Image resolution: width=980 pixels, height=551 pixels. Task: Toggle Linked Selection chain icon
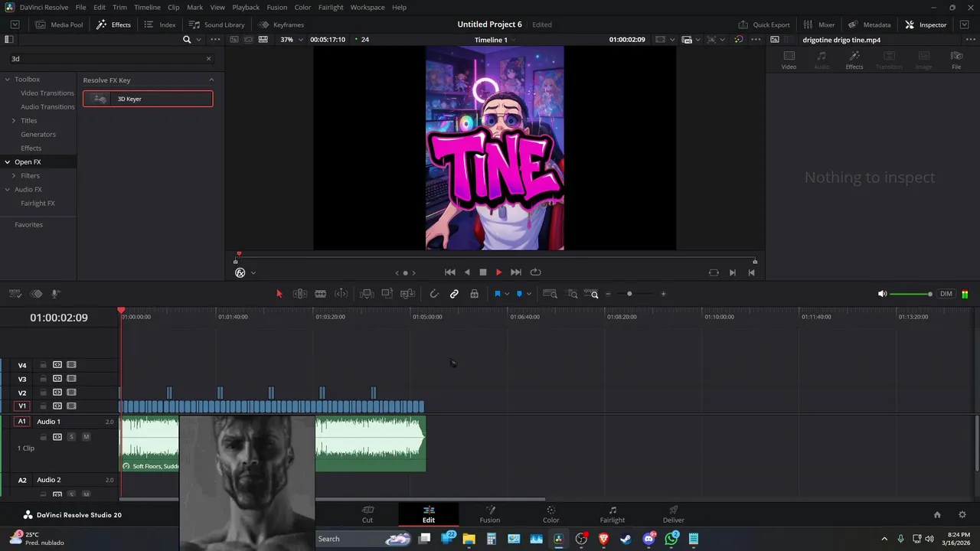click(x=454, y=294)
